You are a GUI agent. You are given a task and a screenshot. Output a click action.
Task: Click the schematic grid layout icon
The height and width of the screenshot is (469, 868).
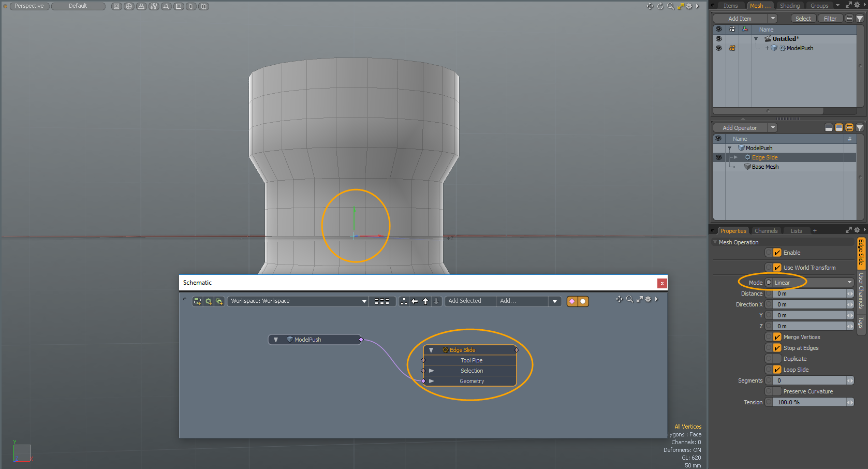382,301
